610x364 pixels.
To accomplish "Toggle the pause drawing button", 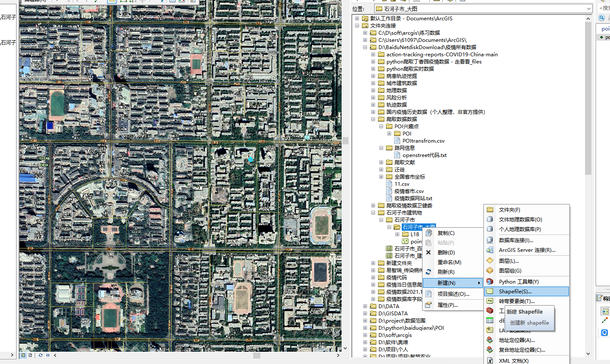I will (48, 355).
